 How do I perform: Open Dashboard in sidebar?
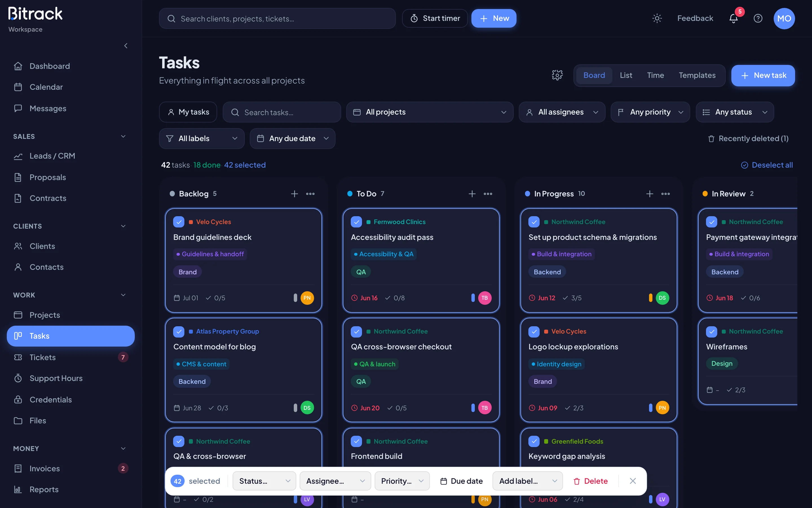click(x=70, y=66)
